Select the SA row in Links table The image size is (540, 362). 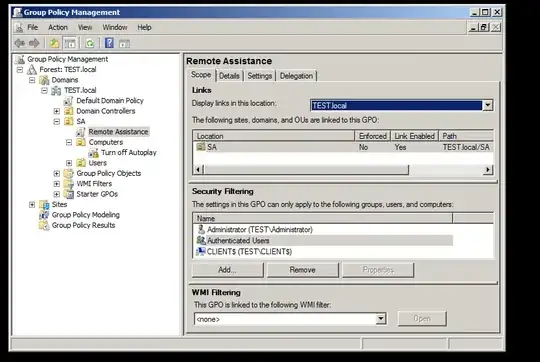343,147
